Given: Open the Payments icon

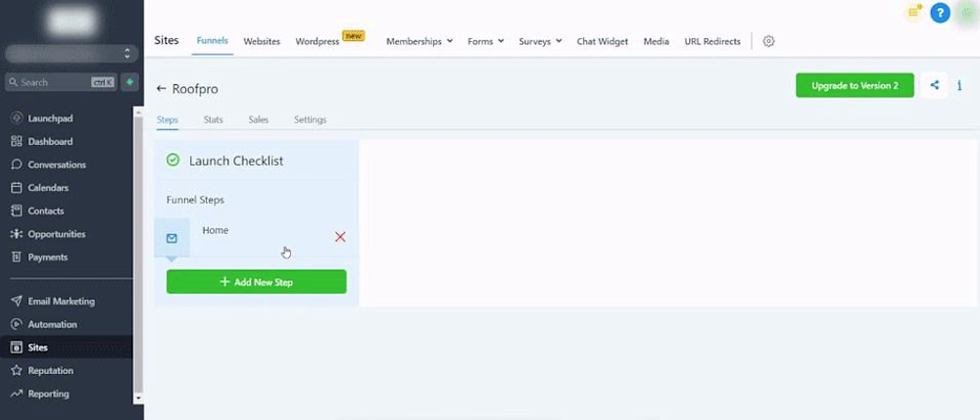Looking at the screenshot, I should point(17,257).
